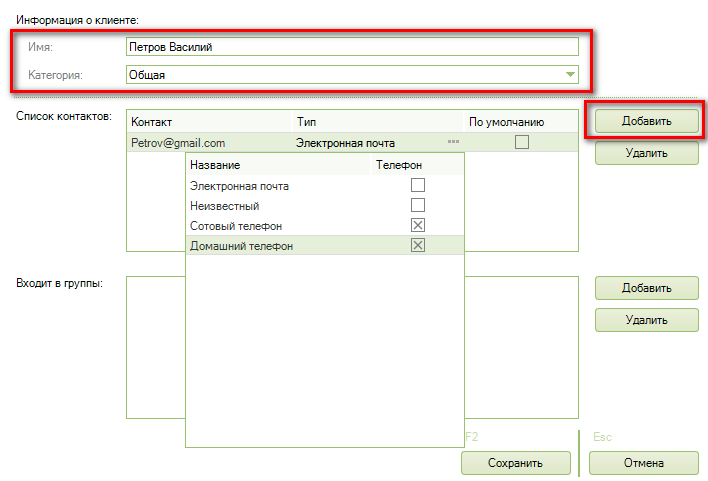This screenshot has height=481, width=708.
Task: Uncheck Телефон checkbox for Домашний телефон
Action: (x=418, y=246)
